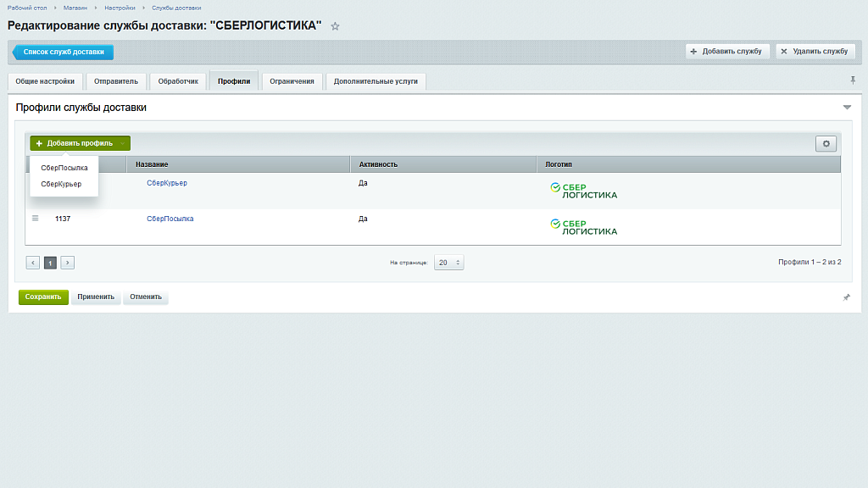Return to Список служб доставки
868x488 pixels.
click(x=64, y=52)
